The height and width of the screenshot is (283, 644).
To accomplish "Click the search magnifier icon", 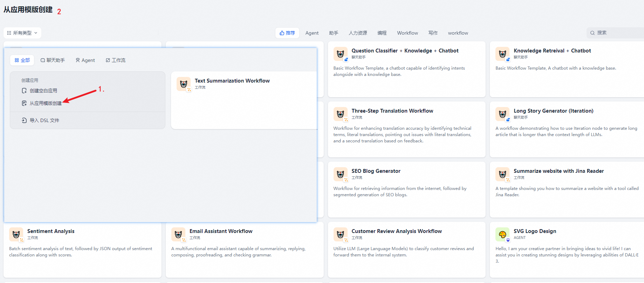I will click(592, 33).
